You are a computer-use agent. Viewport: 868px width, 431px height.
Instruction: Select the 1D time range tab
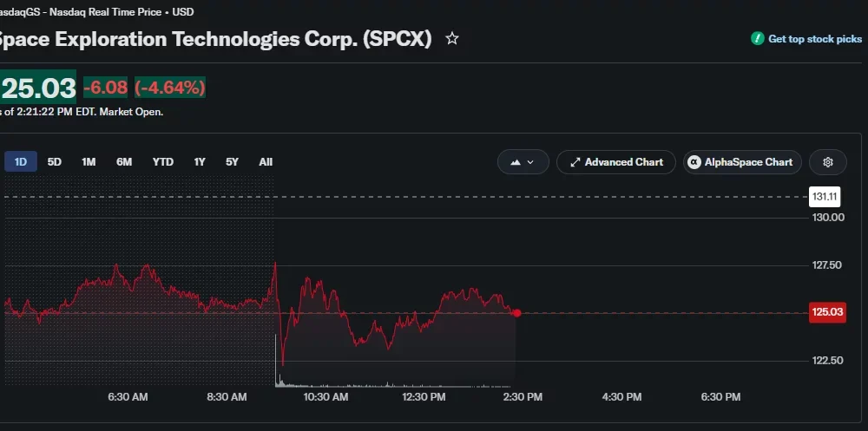[21, 162]
